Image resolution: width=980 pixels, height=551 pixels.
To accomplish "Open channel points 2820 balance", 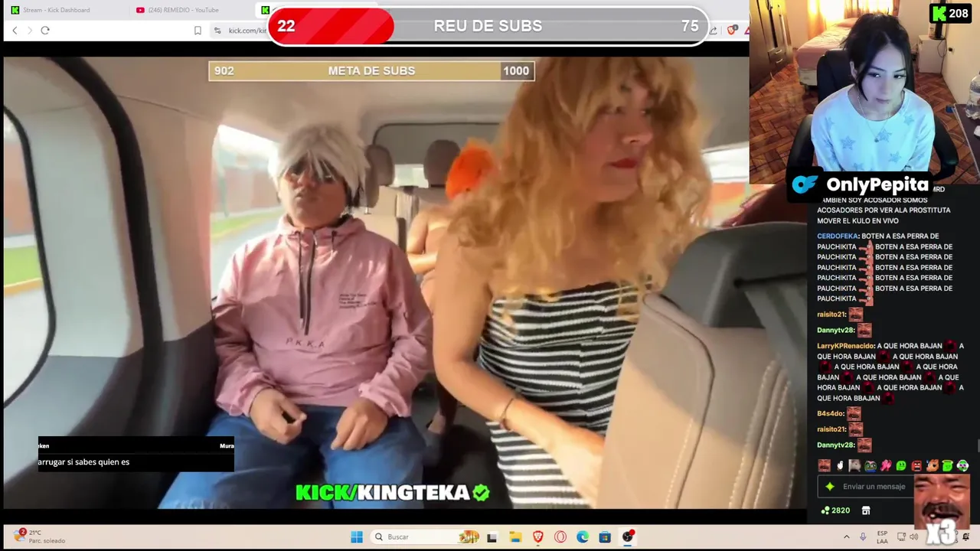I will pos(835,510).
